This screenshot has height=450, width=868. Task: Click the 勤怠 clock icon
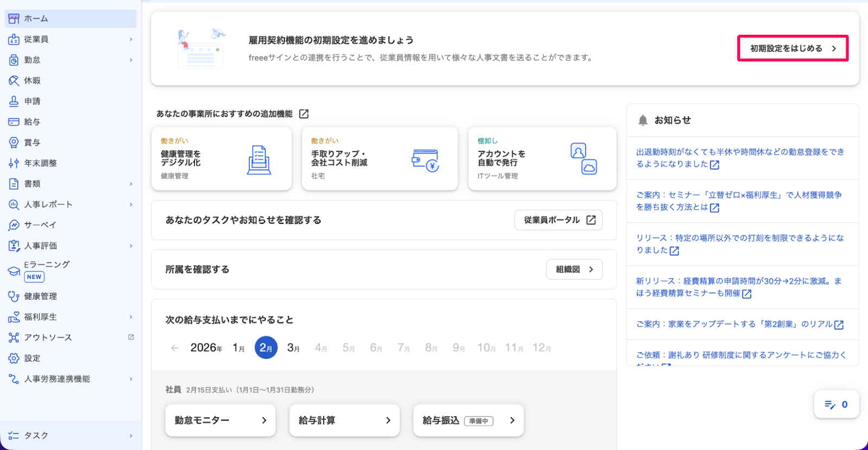[x=14, y=60]
